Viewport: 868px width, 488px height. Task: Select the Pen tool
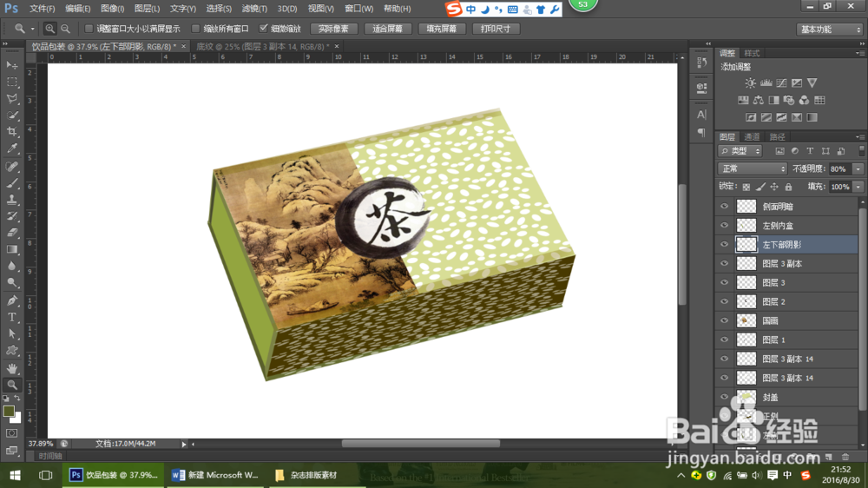11,300
